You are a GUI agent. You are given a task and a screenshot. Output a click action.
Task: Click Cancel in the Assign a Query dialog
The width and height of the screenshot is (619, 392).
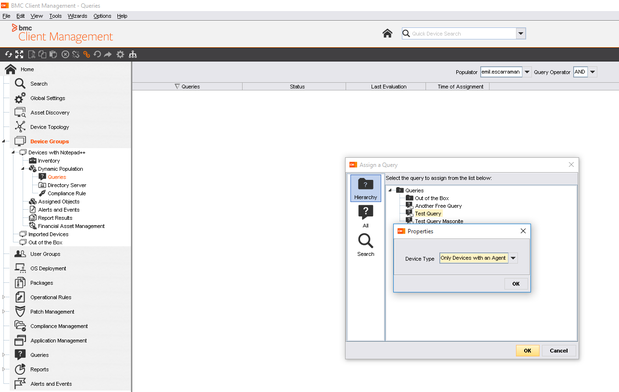pyautogui.click(x=559, y=351)
